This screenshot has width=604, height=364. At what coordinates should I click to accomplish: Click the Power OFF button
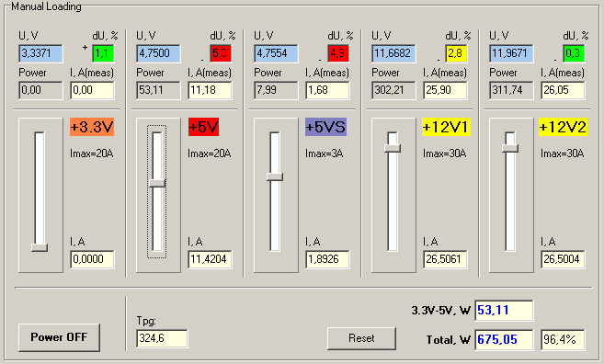(x=59, y=337)
